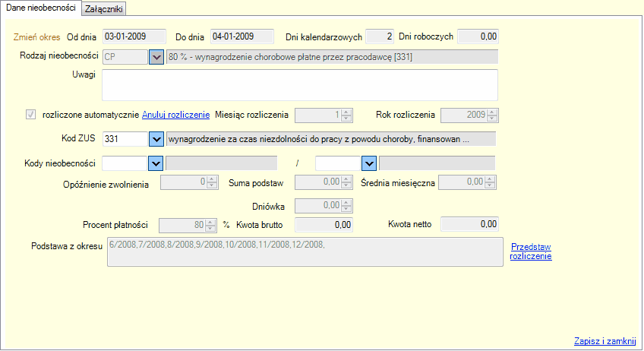
Task: Click the Miesiąc rozliczenia spinner arrows
Action: pyautogui.click(x=346, y=115)
